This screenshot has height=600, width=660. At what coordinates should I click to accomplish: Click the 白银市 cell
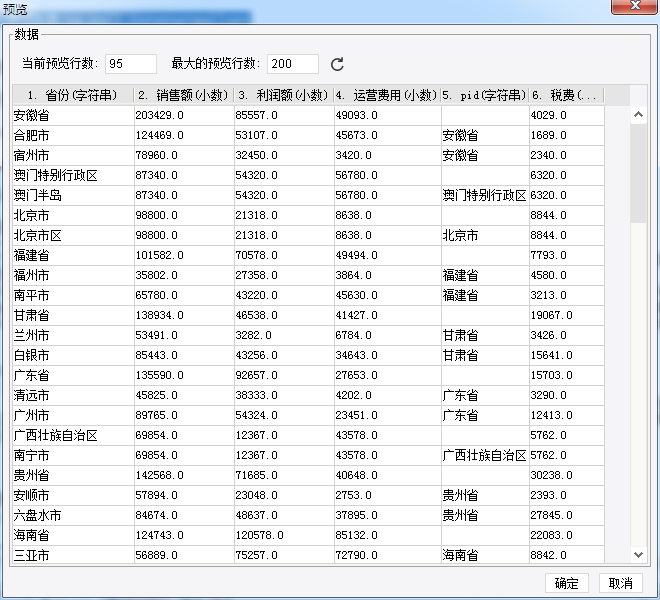pyautogui.click(x=73, y=355)
